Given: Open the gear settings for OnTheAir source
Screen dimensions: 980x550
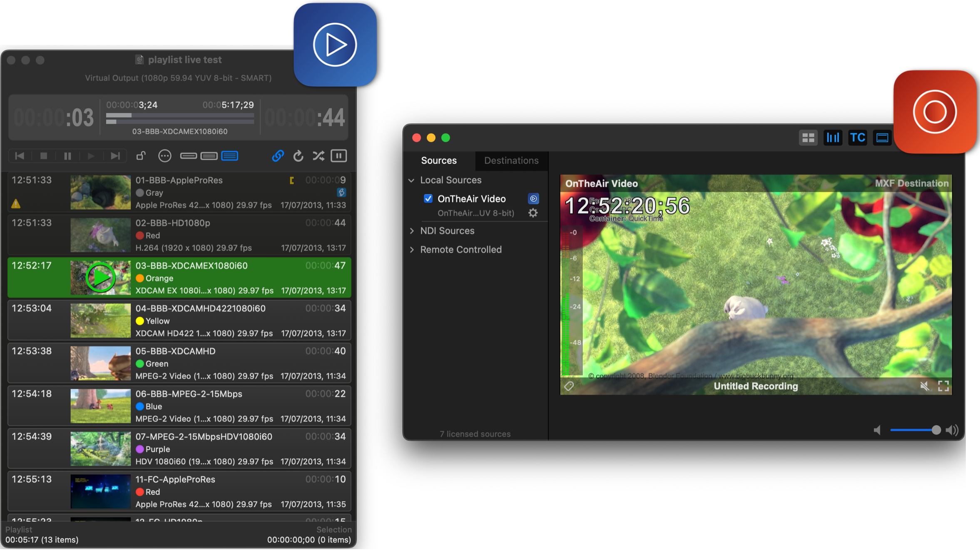Looking at the screenshot, I should 533,213.
